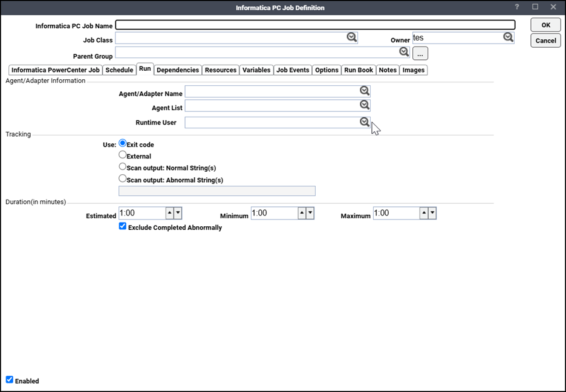Click the scan output string text box

pos(217,191)
